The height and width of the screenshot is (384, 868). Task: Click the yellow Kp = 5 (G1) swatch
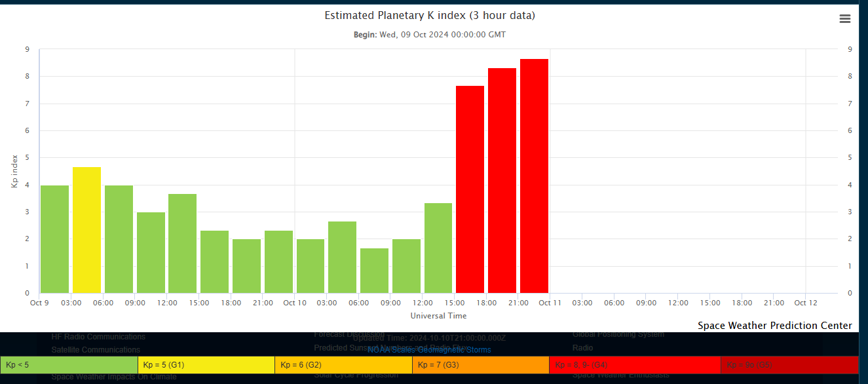coord(206,365)
